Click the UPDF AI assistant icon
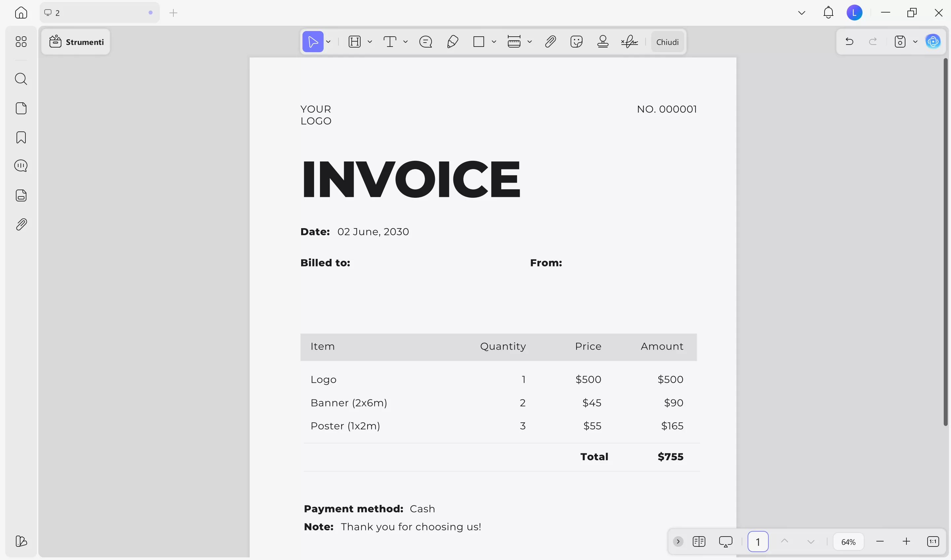The image size is (951, 560). point(933,42)
